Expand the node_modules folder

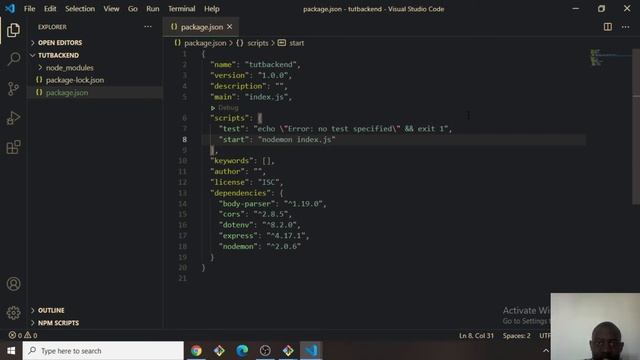69,68
